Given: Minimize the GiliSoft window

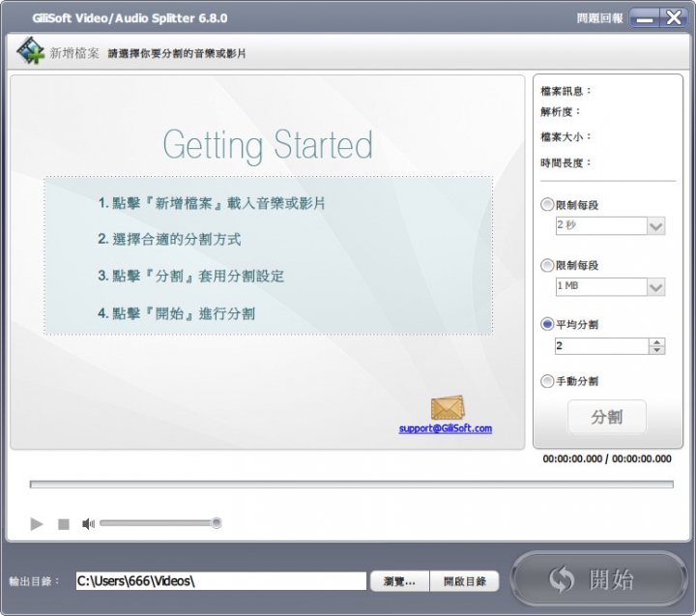Looking at the screenshot, I should [644, 18].
